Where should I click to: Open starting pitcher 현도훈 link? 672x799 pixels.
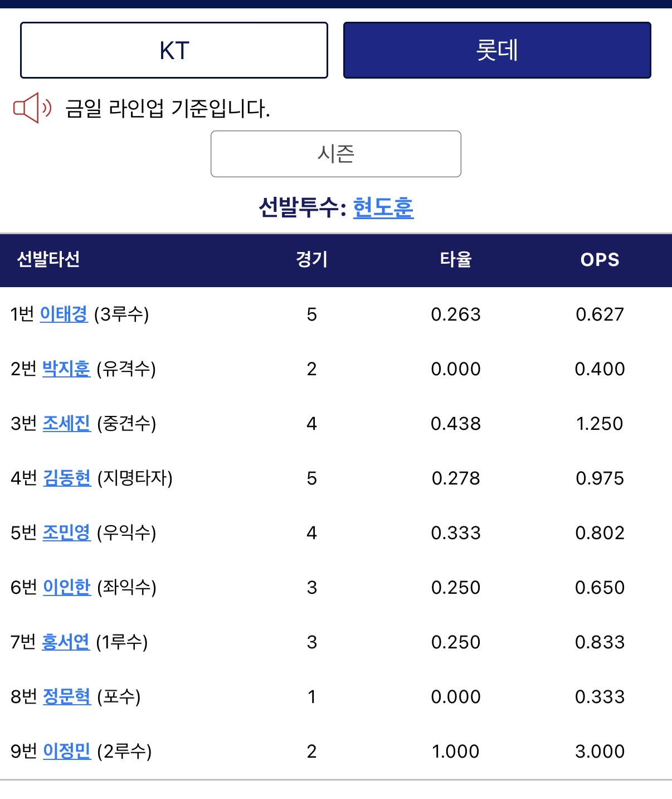383,207
